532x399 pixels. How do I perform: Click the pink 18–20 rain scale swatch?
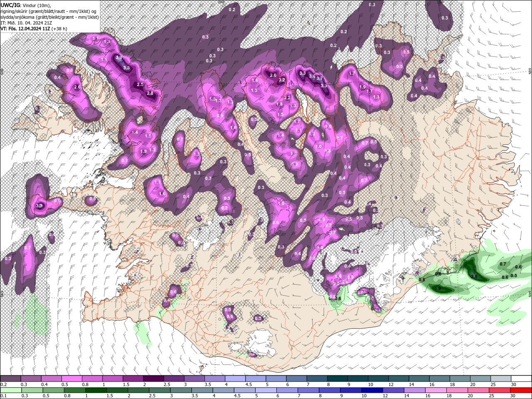pos(457,390)
